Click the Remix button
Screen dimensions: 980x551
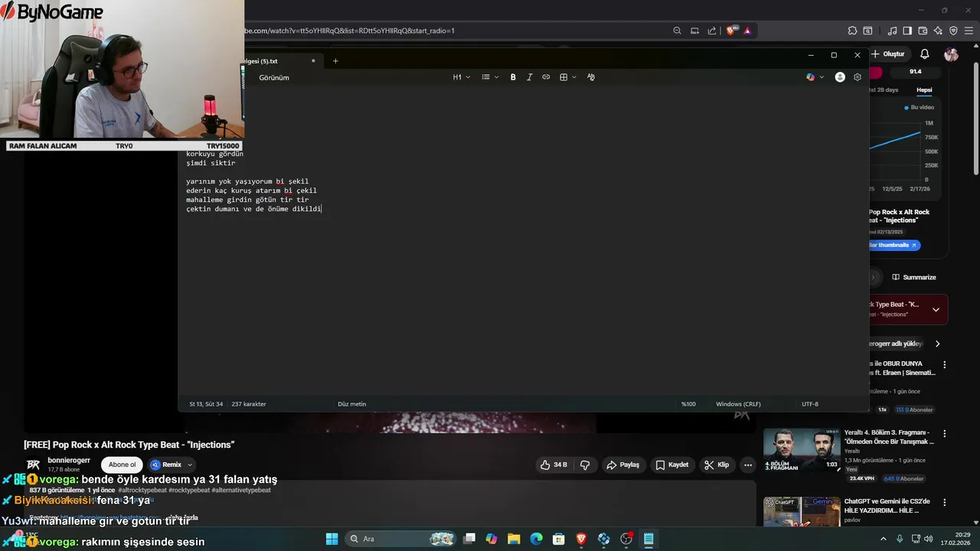171,465
